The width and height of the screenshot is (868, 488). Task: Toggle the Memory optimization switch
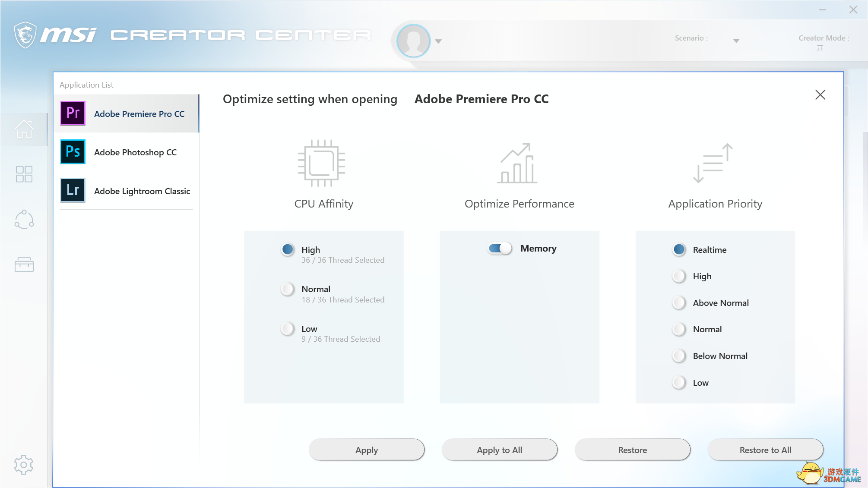pyautogui.click(x=500, y=249)
